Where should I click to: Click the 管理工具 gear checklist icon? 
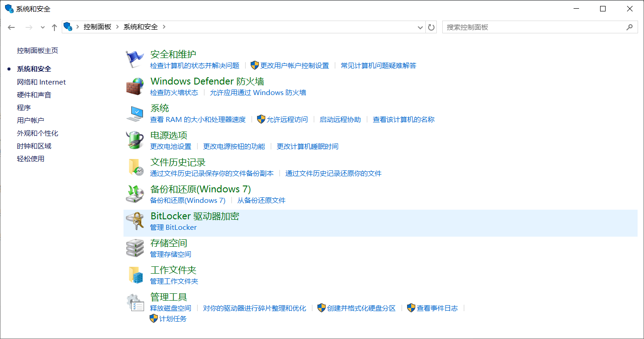[135, 302]
